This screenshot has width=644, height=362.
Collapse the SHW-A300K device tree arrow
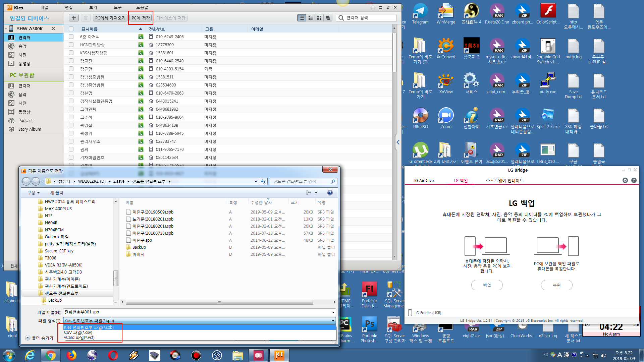(x=6, y=29)
